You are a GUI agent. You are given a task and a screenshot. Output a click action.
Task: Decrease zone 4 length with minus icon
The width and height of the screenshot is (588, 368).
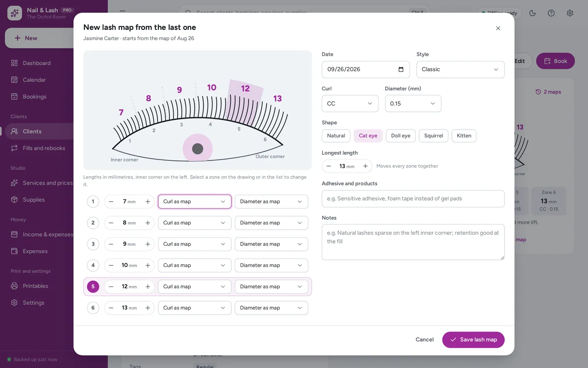click(x=111, y=265)
